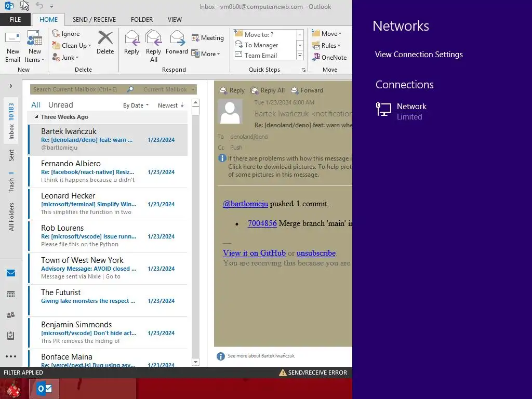Open the Leonard Hecker email
The height and width of the screenshot is (399, 532).
pyautogui.click(x=108, y=204)
